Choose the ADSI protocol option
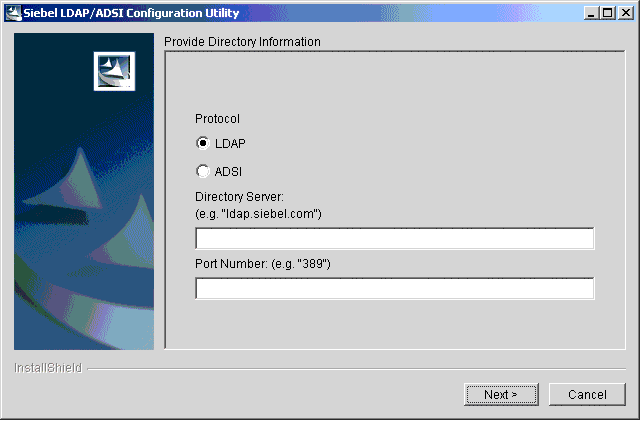The image size is (642, 422). click(x=202, y=171)
